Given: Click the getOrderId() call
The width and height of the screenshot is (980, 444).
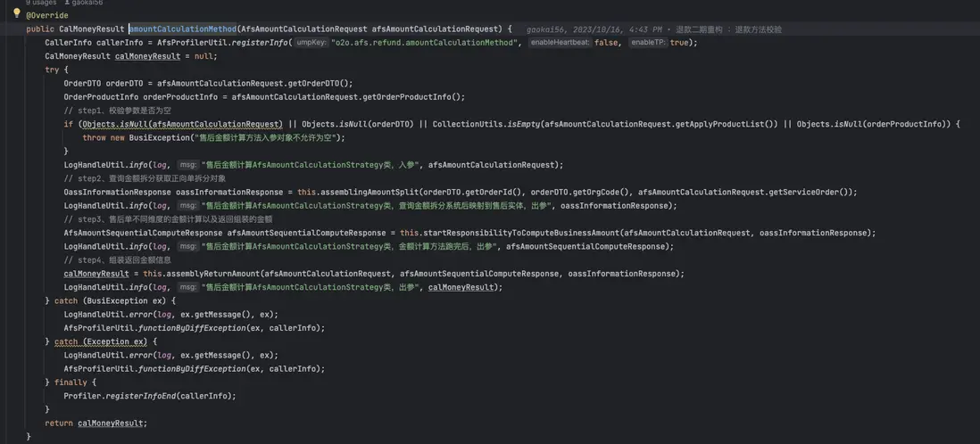Looking at the screenshot, I should tap(493, 193).
